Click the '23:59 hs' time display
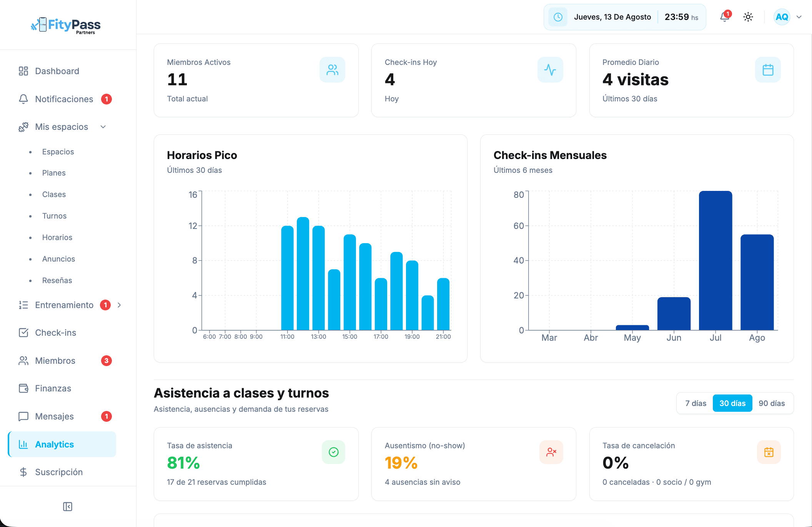 coord(681,17)
